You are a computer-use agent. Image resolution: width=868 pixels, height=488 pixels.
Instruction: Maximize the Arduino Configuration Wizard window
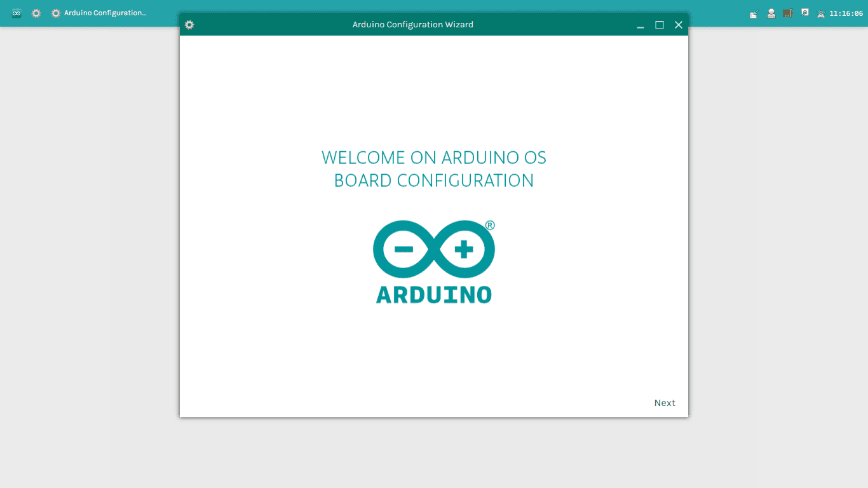click(660, 25)
